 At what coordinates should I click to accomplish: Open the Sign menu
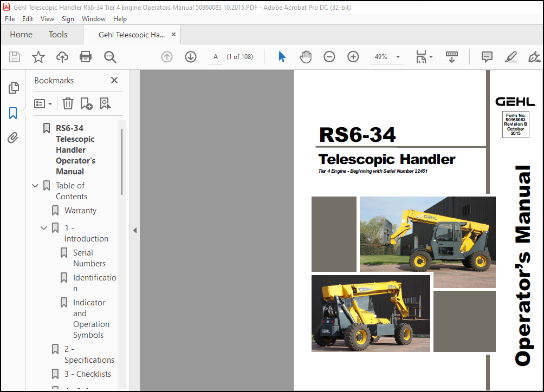pyautogui.click(x=68, y=19)
